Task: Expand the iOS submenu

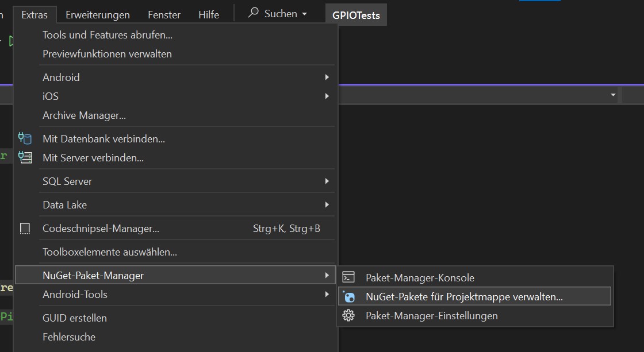Action: click(x=327, y=96)
